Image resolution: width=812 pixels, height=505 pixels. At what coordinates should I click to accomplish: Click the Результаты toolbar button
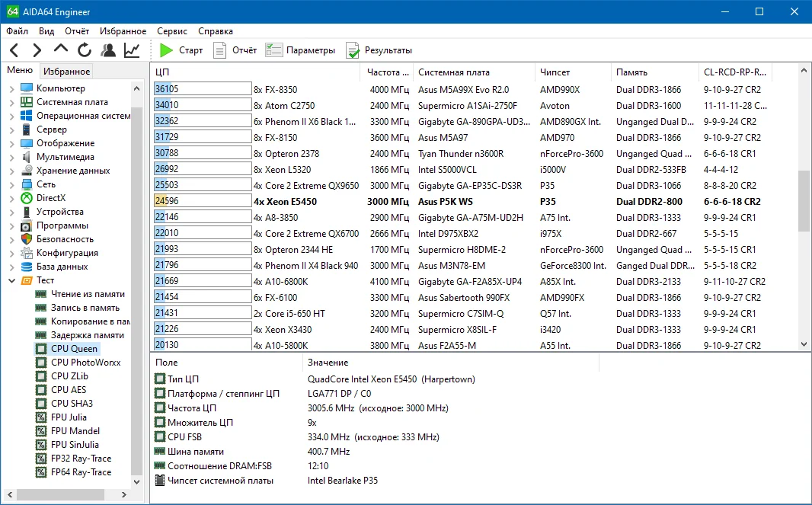pyautogui.click(x=379, y=50)
